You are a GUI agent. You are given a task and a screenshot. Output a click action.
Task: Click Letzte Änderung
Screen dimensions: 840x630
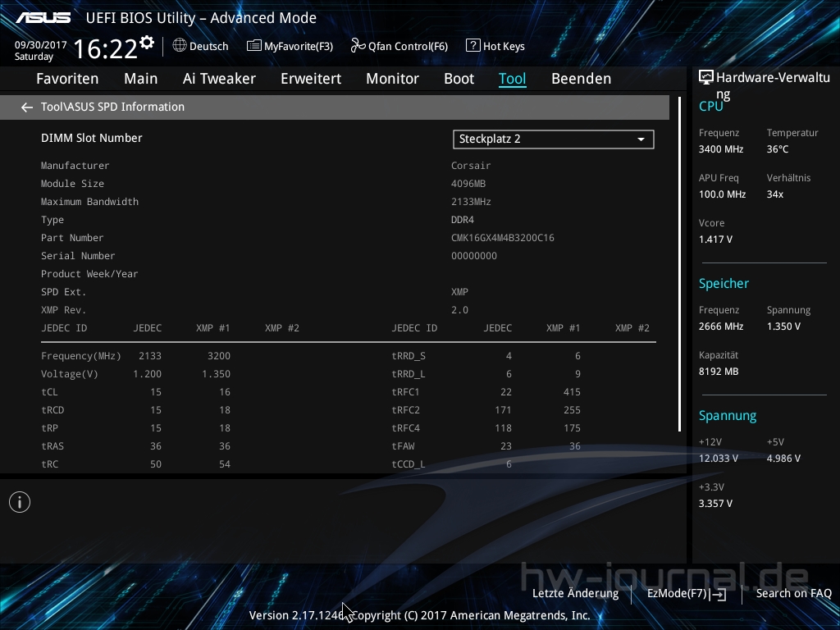click(x=575, y=594)
